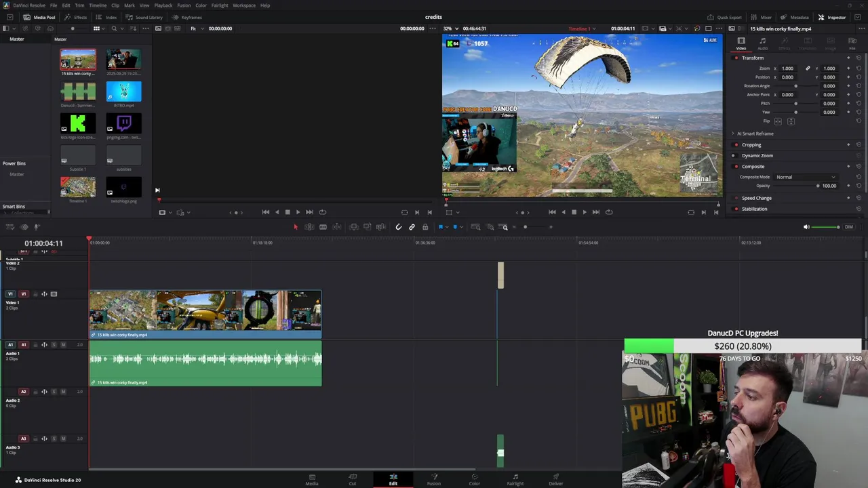Select the INTRO.mp4 clip thumbnail
The image size is (868, 488).
click(x=123, y=91)
